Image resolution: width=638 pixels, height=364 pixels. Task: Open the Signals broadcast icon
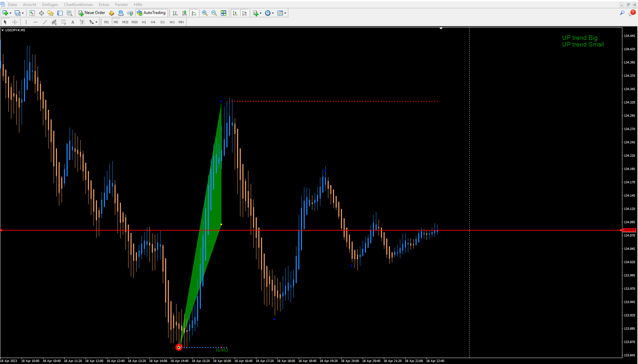click(130, 13)
